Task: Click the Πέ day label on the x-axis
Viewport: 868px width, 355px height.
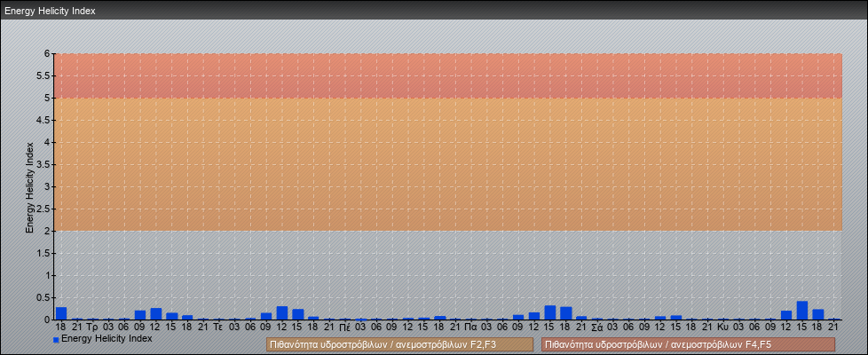Action: (x=344, y=327)
